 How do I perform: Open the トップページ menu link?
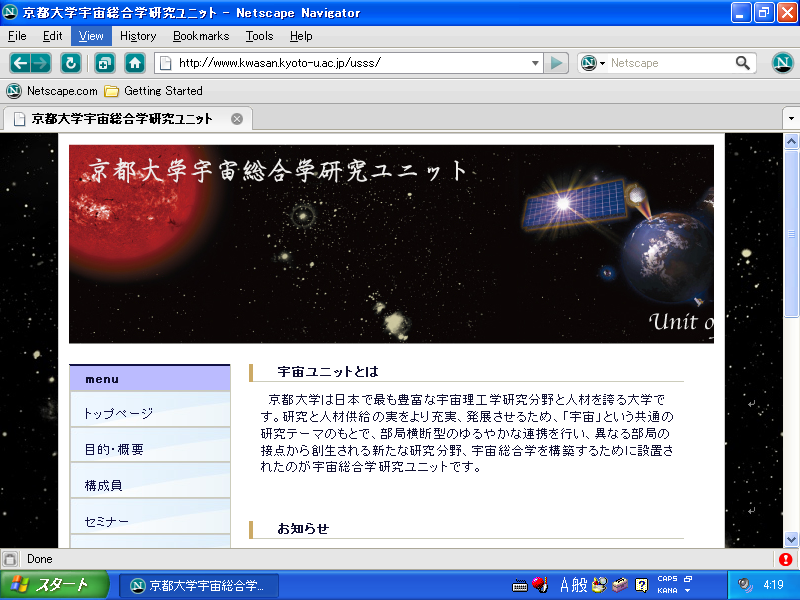150,410
